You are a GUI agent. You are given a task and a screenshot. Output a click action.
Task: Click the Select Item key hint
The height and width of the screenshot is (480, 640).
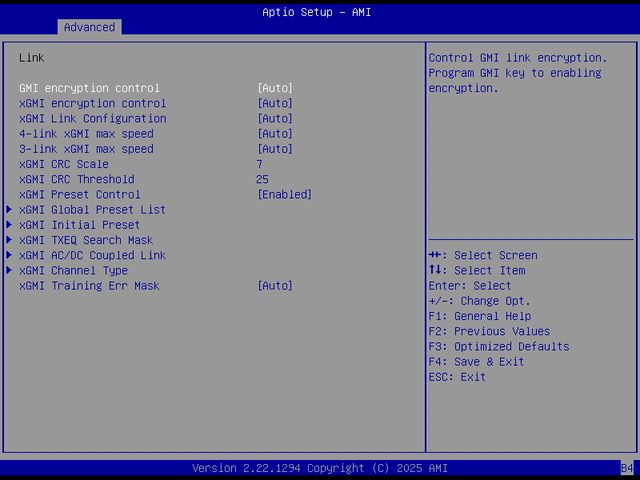click(477, 271)
